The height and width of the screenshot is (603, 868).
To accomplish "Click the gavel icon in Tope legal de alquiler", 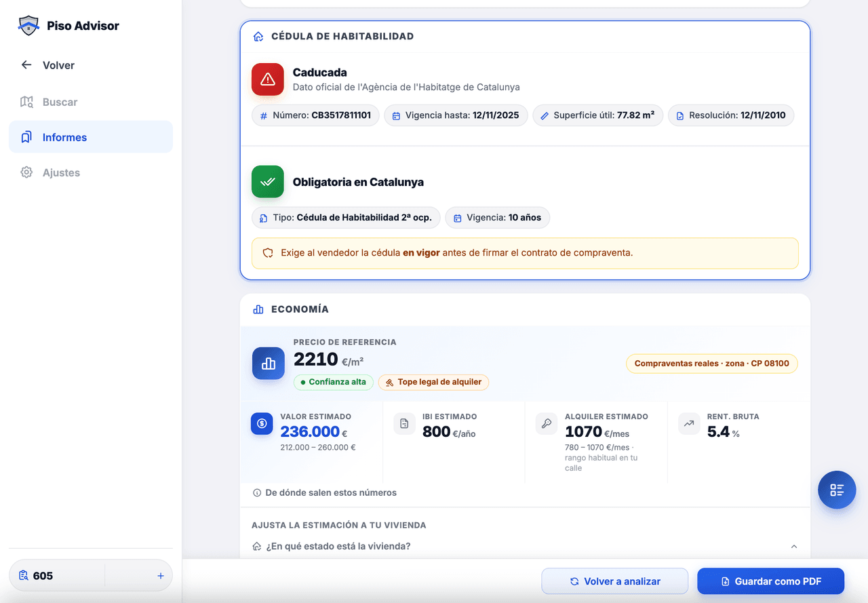I will pyautogui.click(x=389, y=383).
